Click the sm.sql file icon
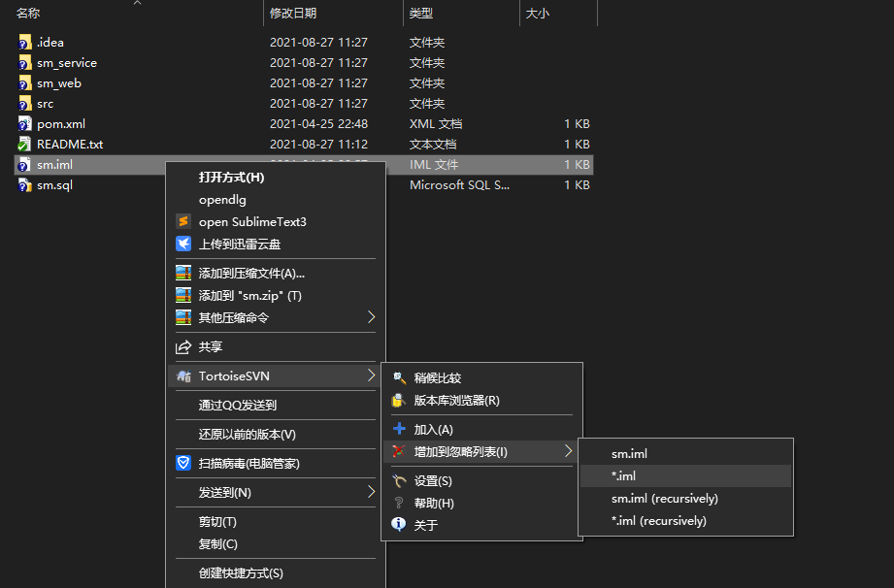 click(24, 185)
